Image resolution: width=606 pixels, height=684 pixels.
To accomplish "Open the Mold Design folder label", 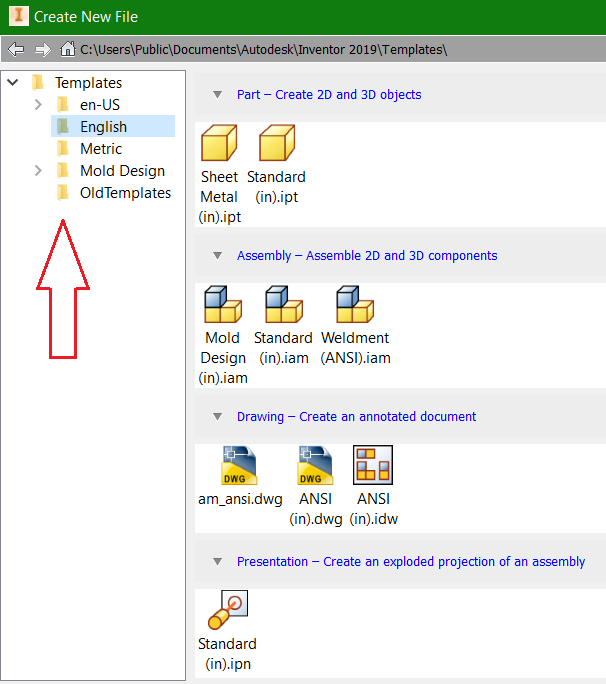I will click(123, 171).
